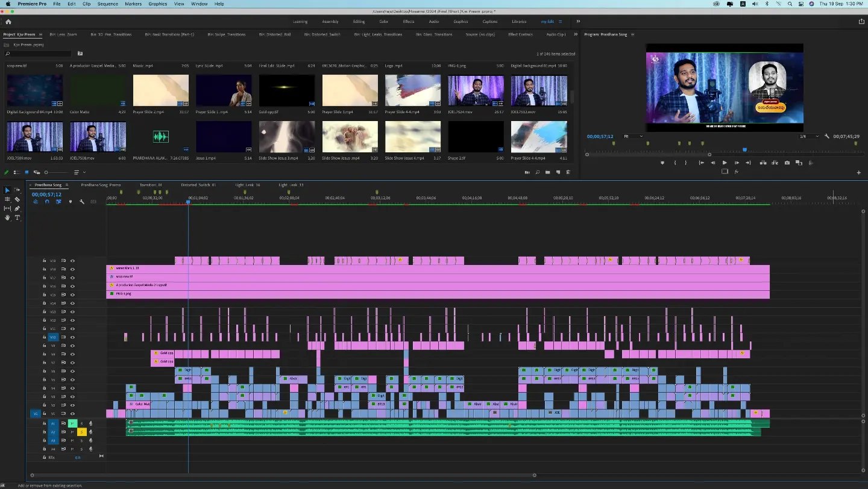
Task: Open the Sequence menu
Action: pos(108,4)
